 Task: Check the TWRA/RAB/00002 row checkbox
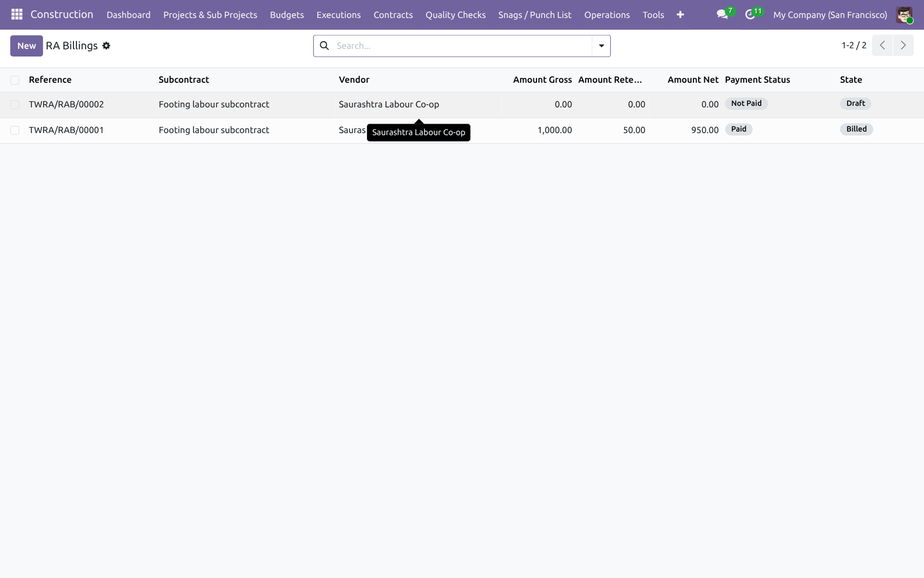click(15, 105)
